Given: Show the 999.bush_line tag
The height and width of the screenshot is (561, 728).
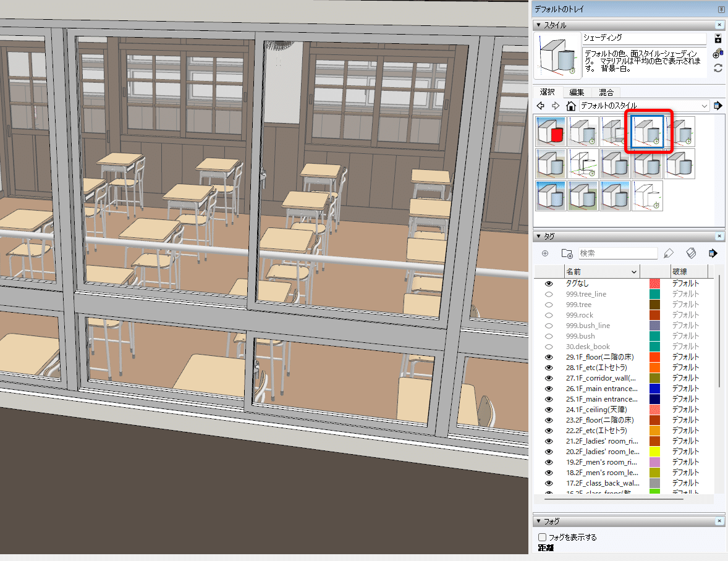Looking at the screenshot, I should 549,326.
